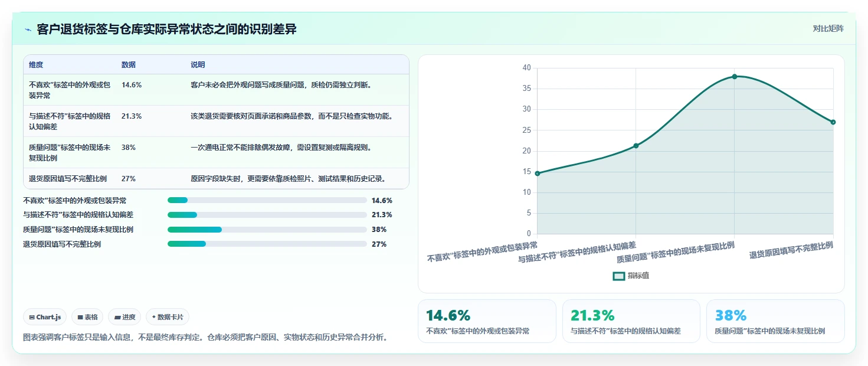
Task: Click the last data point at 27
Action: click(x=833, y=122)
